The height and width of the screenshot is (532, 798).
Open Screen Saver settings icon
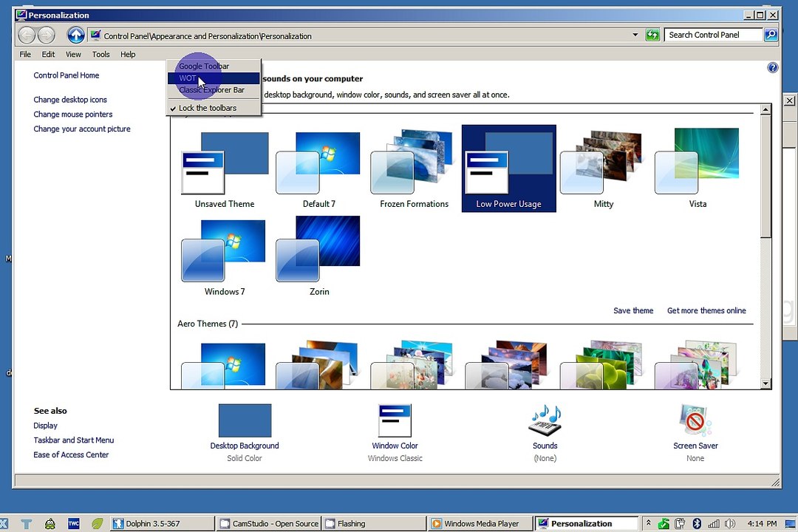coord(695,420)
